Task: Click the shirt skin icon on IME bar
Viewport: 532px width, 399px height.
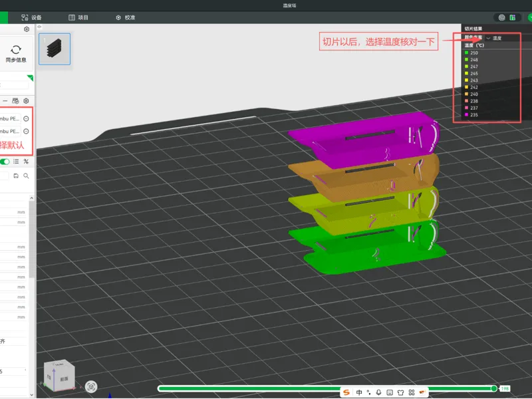Action: pyautogui.click(x=401, y=392)
